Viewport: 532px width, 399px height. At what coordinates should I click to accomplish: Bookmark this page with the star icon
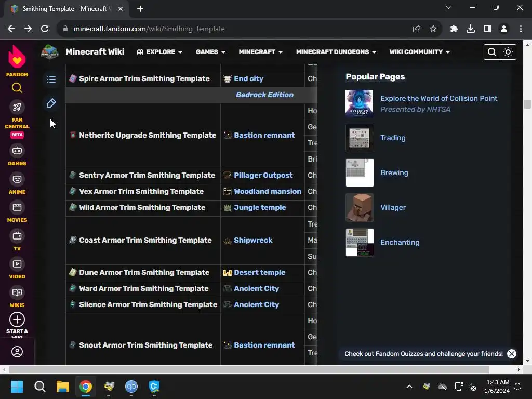click(x=433, y=29)
